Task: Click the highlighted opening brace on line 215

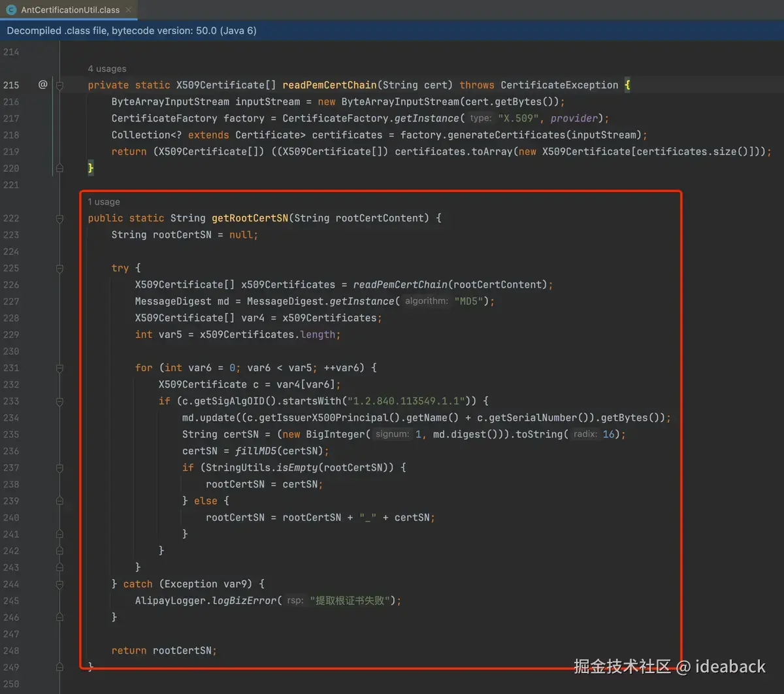Action: tap(627, 85)
